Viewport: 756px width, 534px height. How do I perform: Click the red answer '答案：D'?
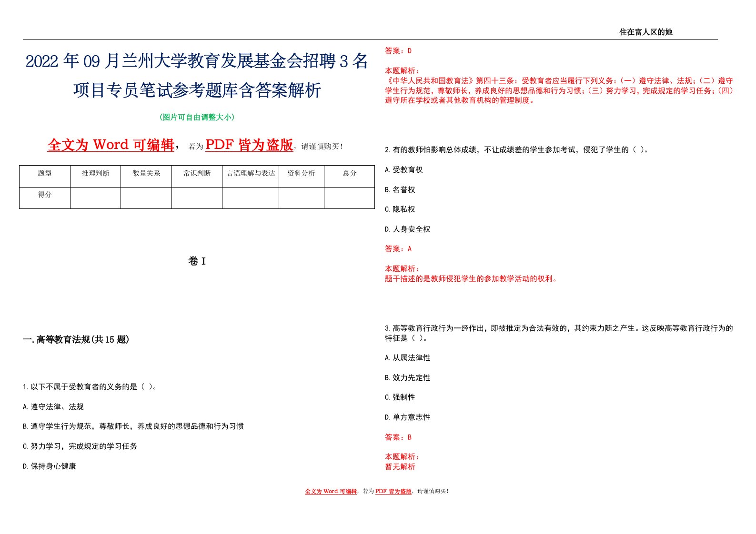(x=398, y=51)
